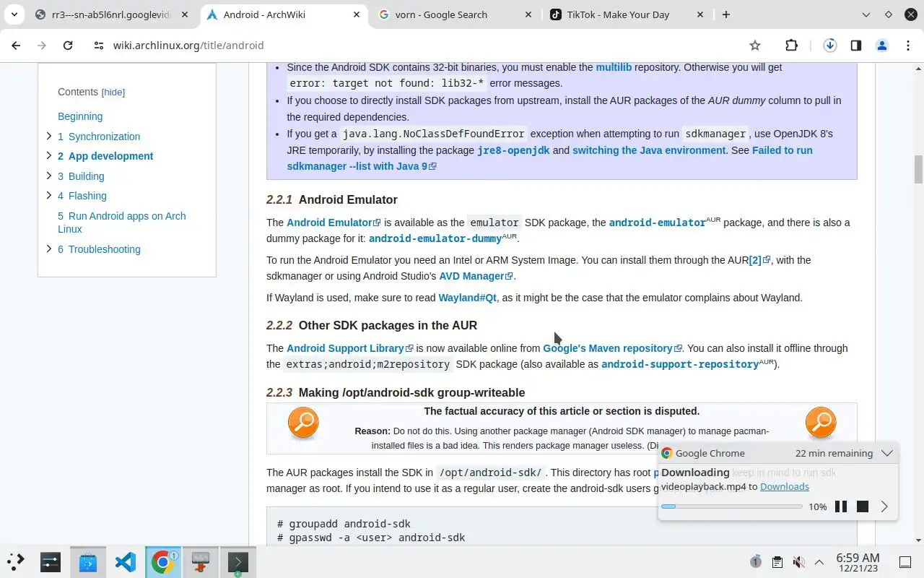Open the Chrome profile avatar

tap(881, 46)
